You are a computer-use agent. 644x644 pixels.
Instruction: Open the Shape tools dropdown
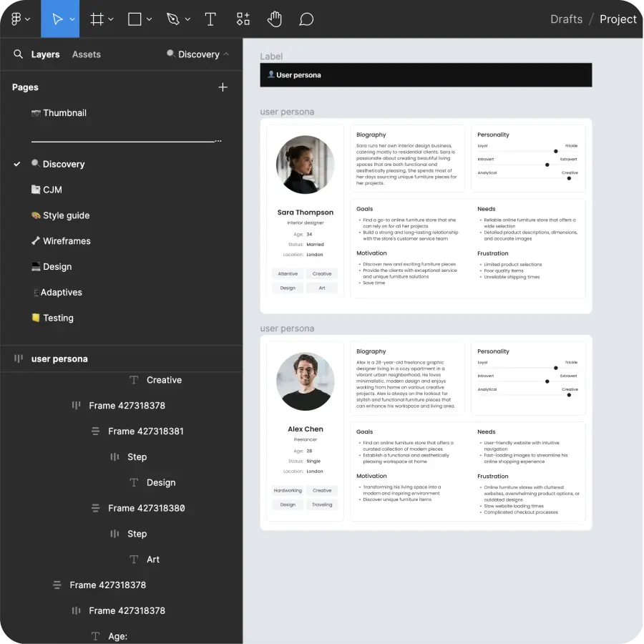147,19
